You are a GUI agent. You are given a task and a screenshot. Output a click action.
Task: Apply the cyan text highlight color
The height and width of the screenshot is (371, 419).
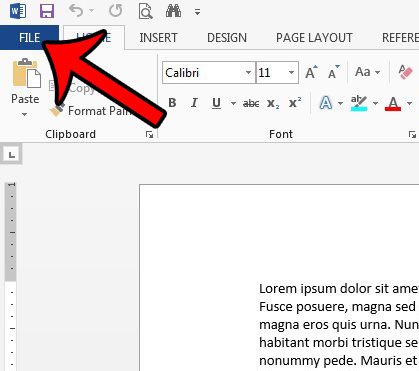359,103
